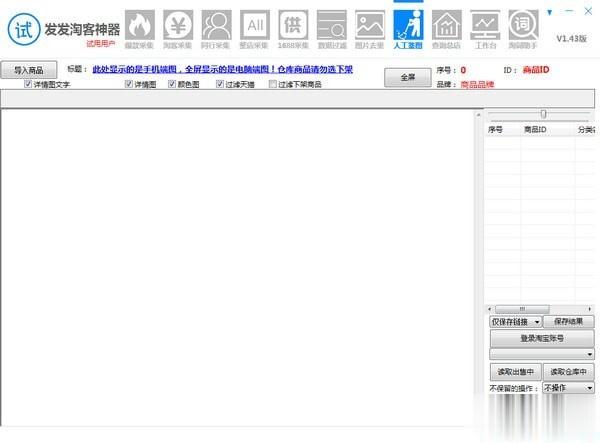Click the red 商品品牌 value
This screenshot has width=600, height=443.
[477, 84]
